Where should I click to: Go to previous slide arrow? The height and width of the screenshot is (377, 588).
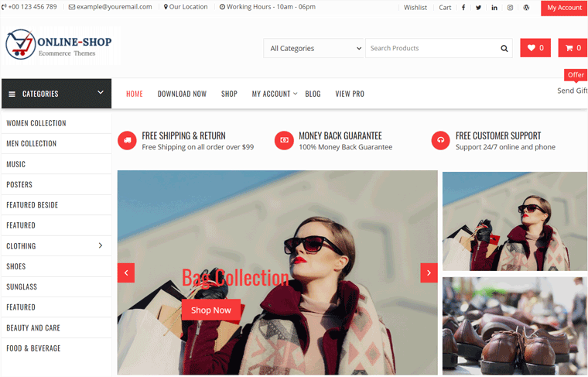point(126,273)
